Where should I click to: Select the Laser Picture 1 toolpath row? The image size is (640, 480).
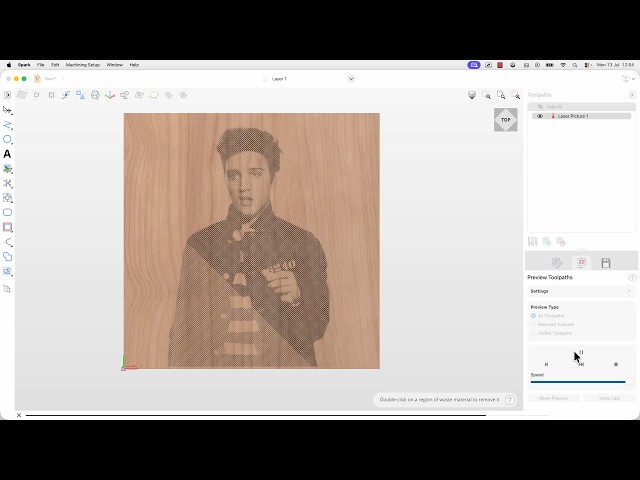(581, 116)
